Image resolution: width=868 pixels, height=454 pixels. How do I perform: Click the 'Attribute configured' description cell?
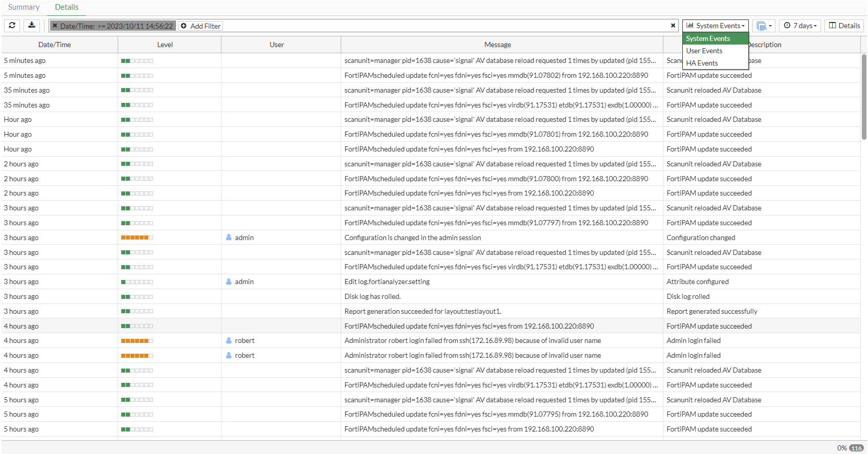pos(762,282)
